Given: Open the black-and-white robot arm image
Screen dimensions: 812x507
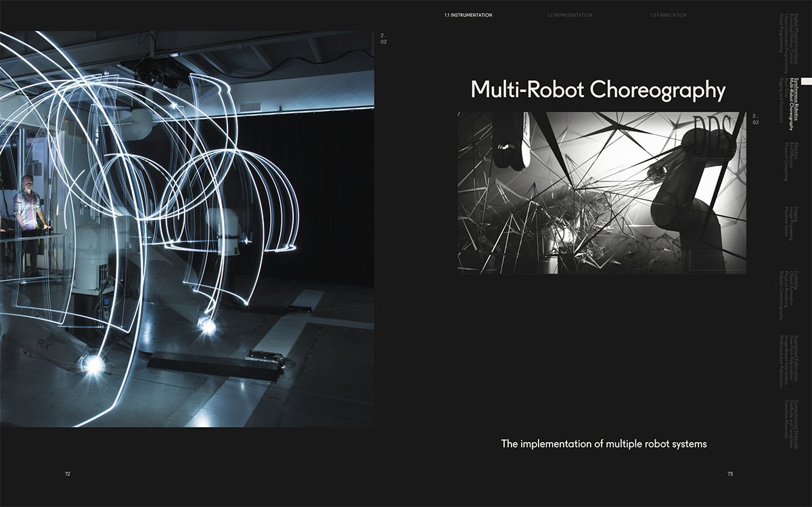Looking at the screenshot, I should click(602, 193).
